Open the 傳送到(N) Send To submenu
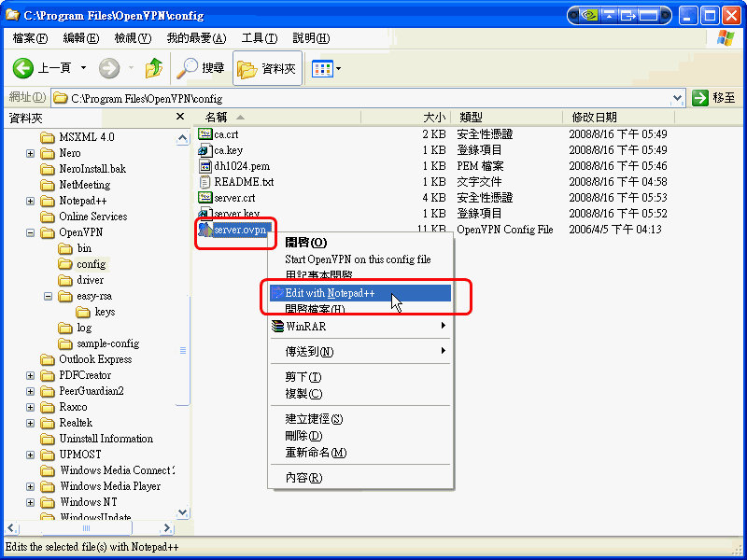This screenshot has width=747, height=560. point(360,352)
